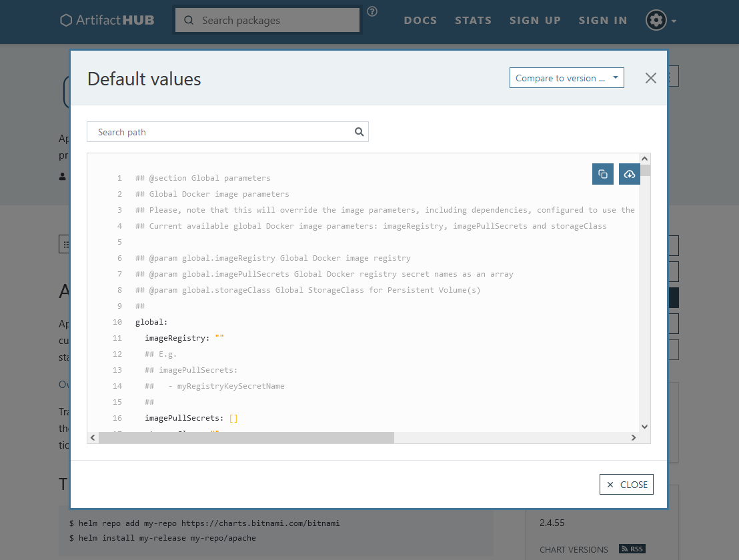Copy default values to clipboard
The width and height of the screenshot is (739, 560).
coord(603,174)
